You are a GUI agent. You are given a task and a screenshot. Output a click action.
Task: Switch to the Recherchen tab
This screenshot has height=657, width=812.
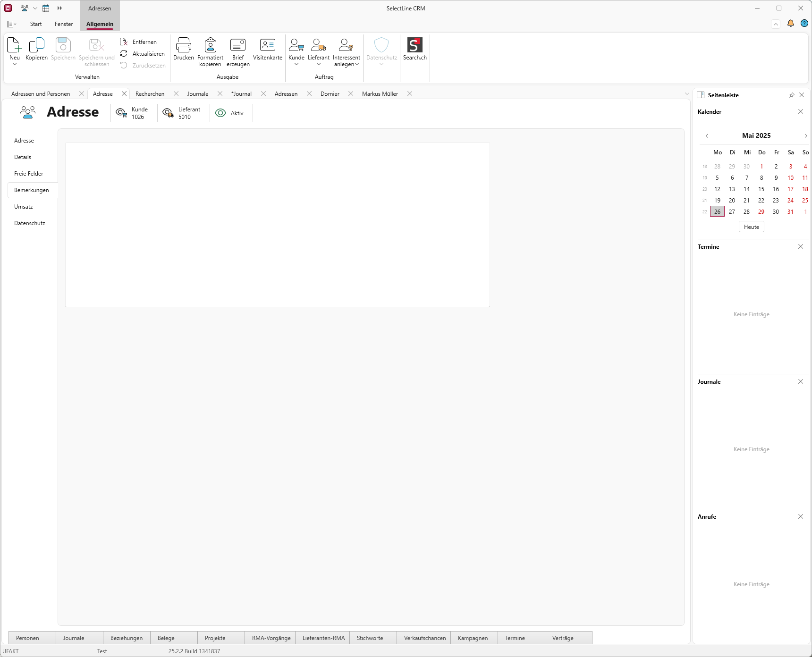coord(150,94)
